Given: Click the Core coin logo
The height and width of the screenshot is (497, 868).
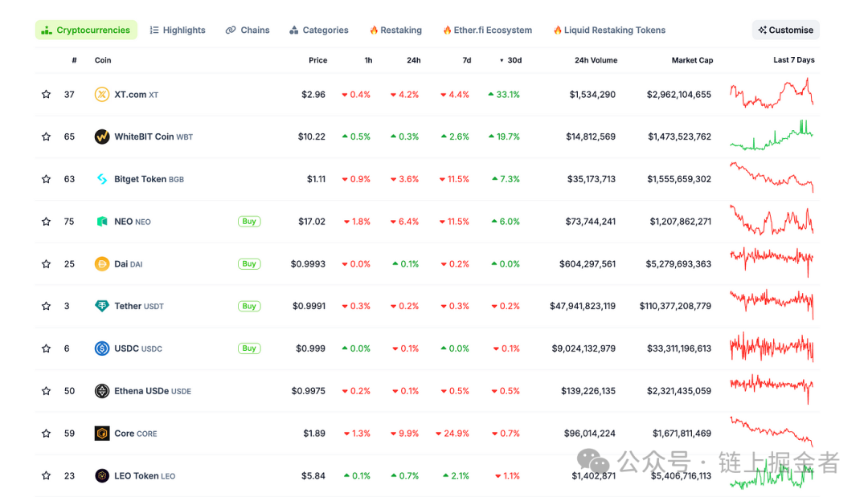Looking at the screenshot, I should 102,434.
